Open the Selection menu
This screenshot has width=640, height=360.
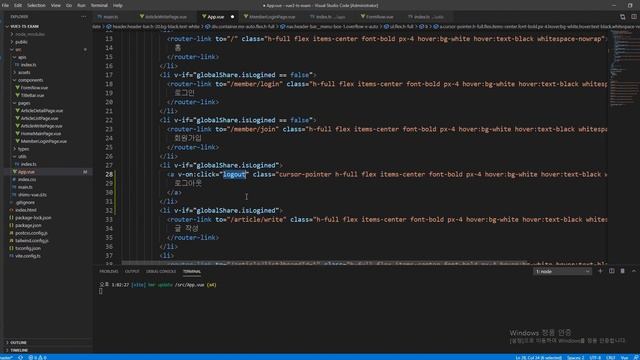[x=36, y=5]
